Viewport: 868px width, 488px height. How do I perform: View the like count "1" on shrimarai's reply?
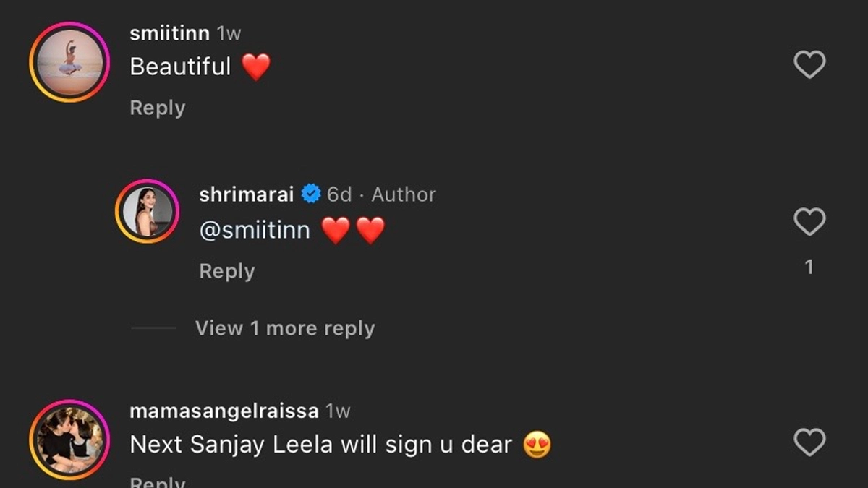809,267
